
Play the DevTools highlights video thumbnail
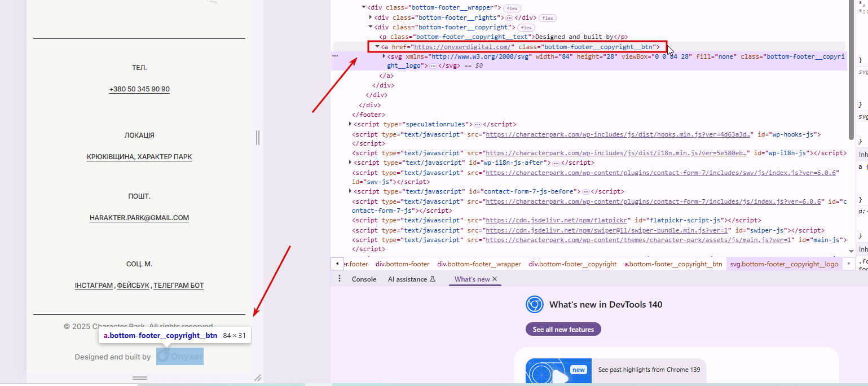click(558, 372)
